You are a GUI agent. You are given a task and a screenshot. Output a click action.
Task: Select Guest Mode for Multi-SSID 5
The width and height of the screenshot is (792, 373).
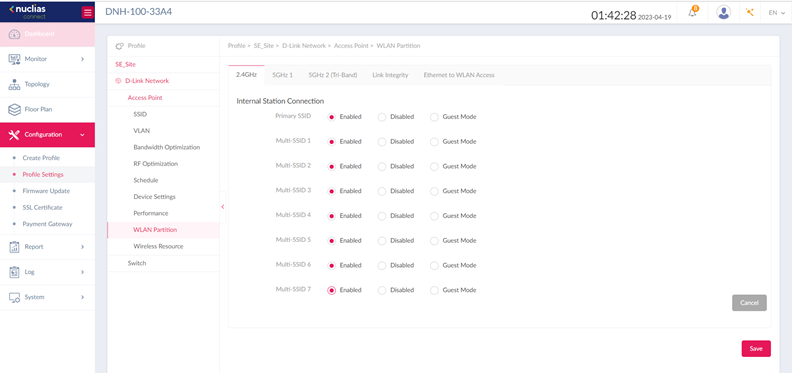point(434,241)
